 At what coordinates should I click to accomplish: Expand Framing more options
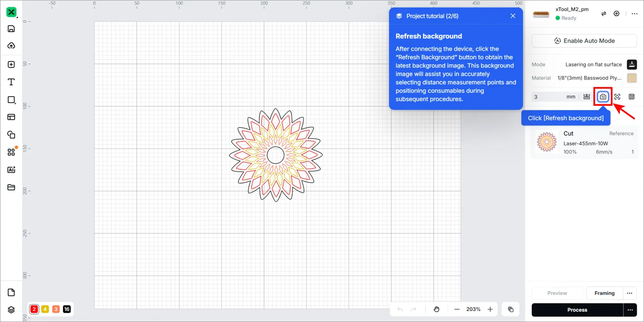[x=630, y=293]
